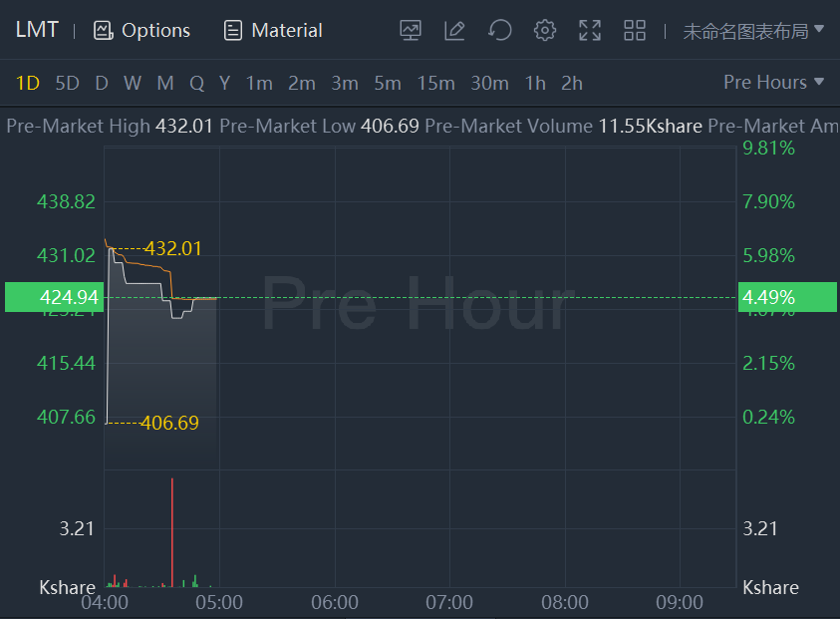Select the 2h interval
840x619 pixels.
(x=572, y=83)
